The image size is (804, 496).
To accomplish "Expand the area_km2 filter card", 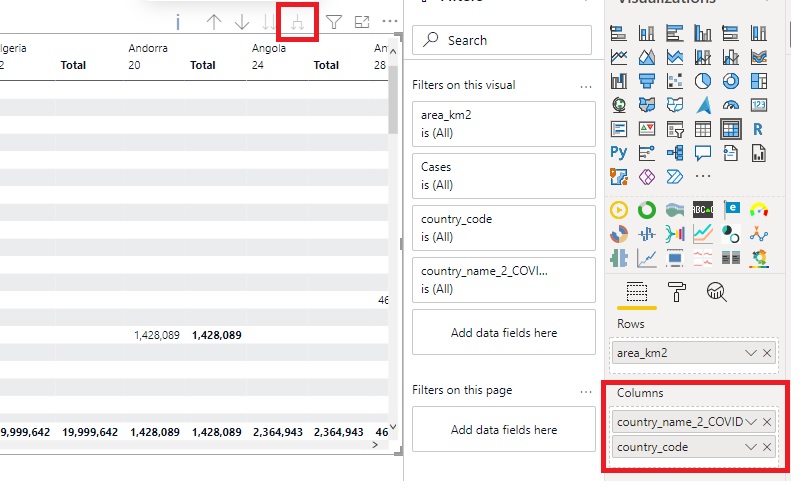I will point(504,124).
